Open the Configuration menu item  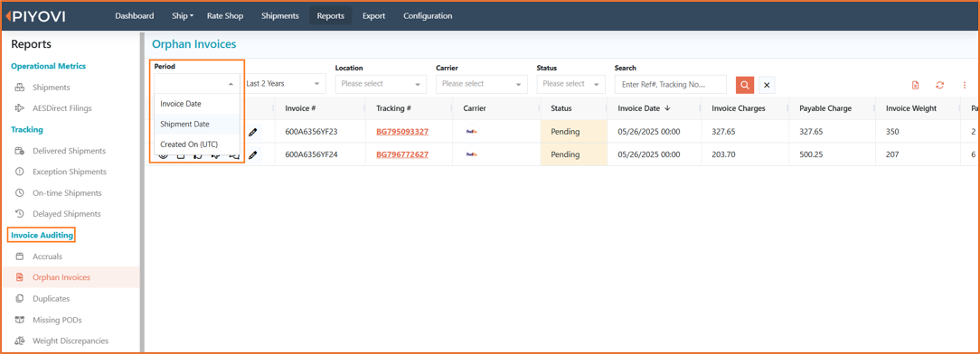(x=428, y=15)
